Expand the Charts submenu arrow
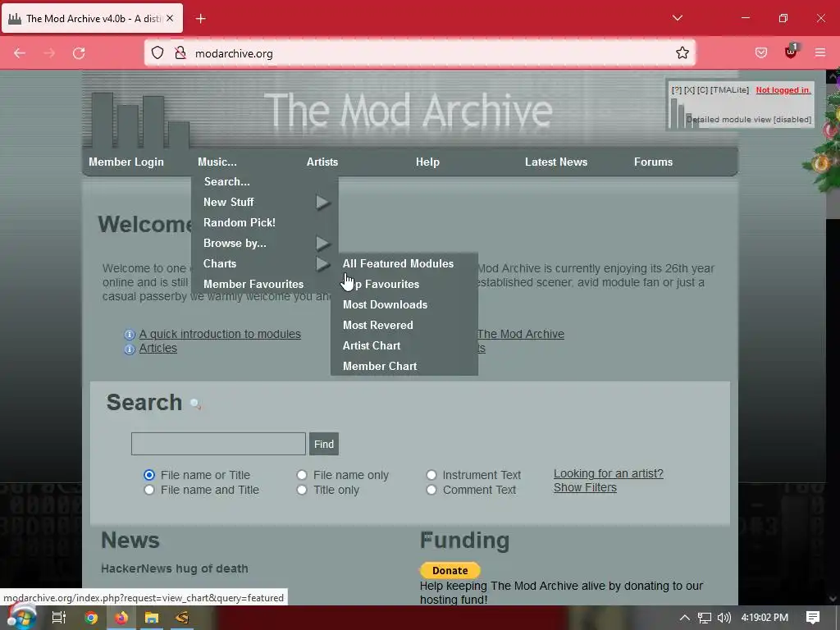 [322, 264]
